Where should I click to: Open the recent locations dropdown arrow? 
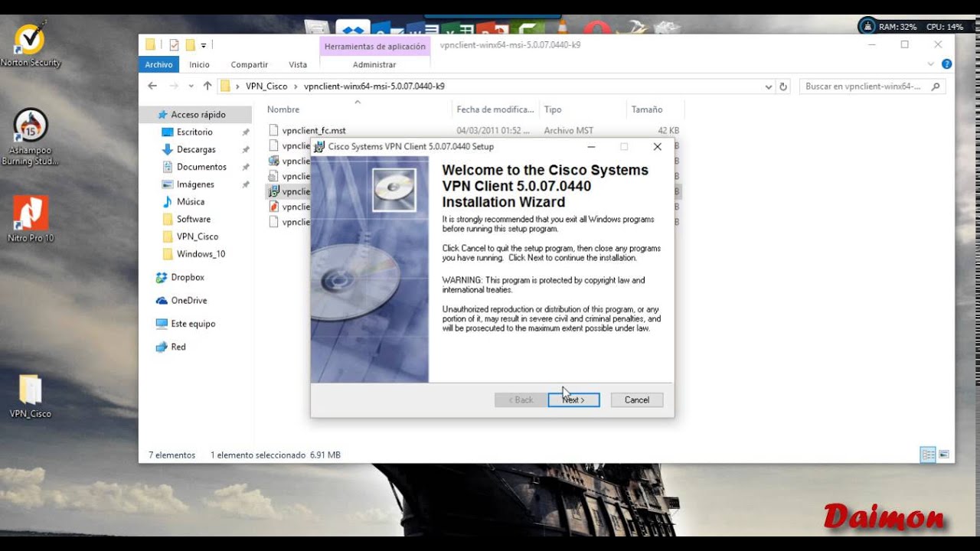click(x=191, y=87)
